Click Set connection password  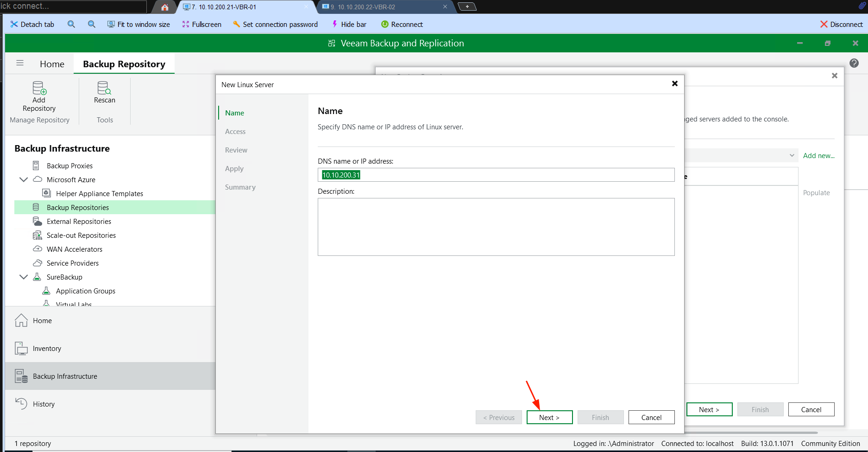tap(276, 24)
